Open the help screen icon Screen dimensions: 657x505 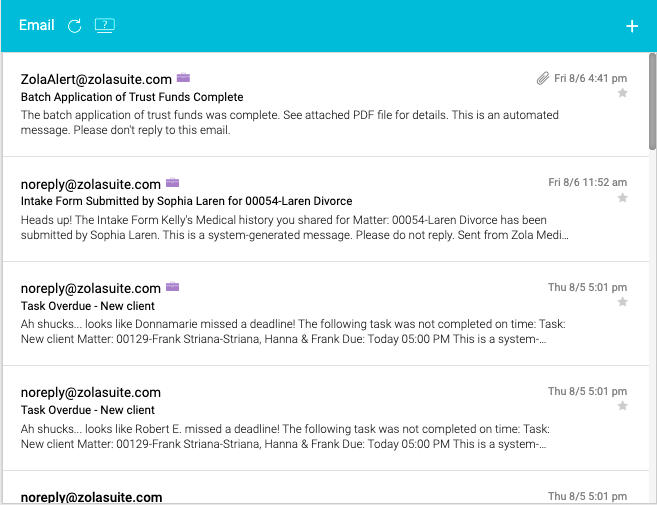click(x=105, y=26)
